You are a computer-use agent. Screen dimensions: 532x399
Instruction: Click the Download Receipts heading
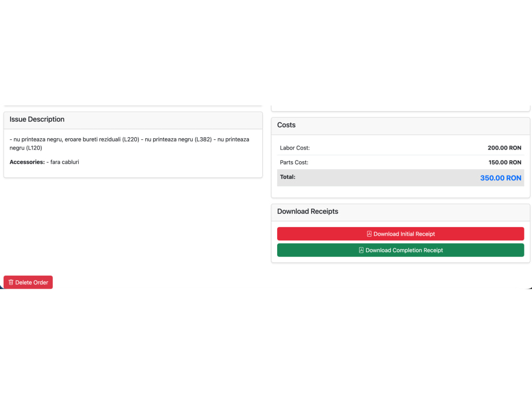[307, 211]
